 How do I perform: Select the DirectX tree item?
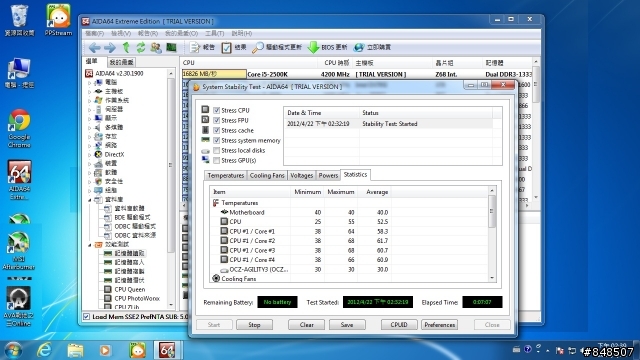pyautogui.click(x=114, y=154)
